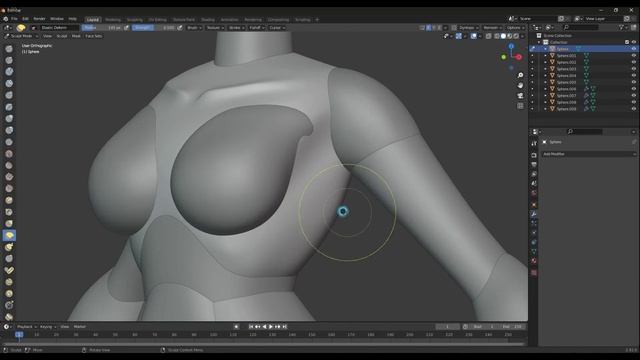Viewport: 640px width, 360px height.
Task: Open the Face Sets menu
Action: click(x=93, y=36)
